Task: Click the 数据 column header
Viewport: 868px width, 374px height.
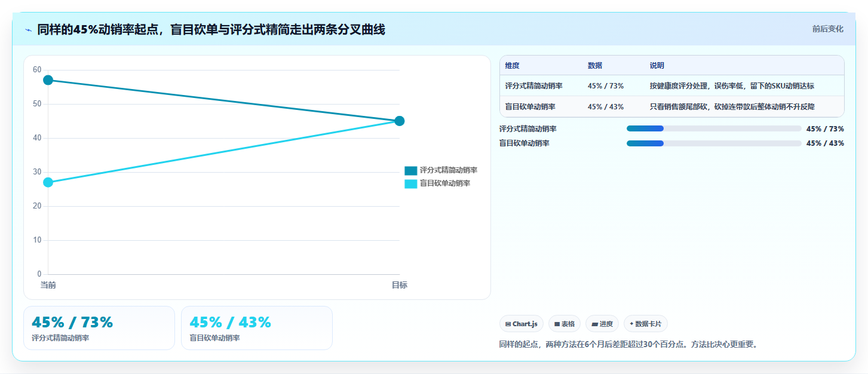Action: point(595,66)
